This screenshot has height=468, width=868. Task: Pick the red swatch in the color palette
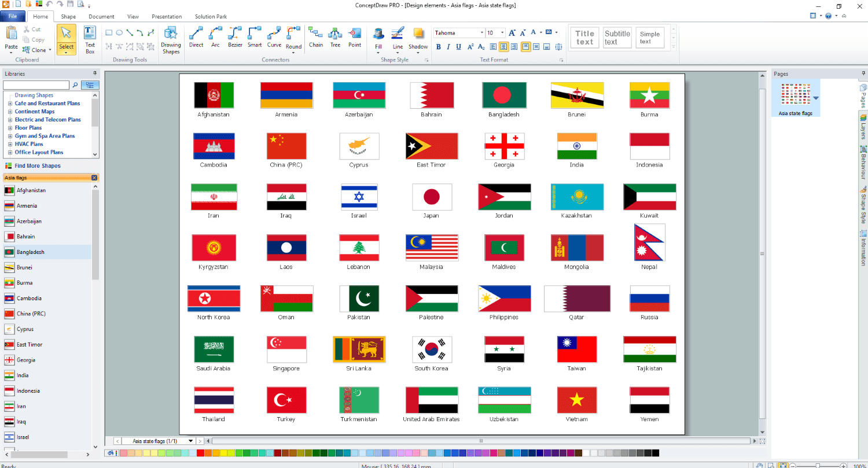(x=200, y=453)
